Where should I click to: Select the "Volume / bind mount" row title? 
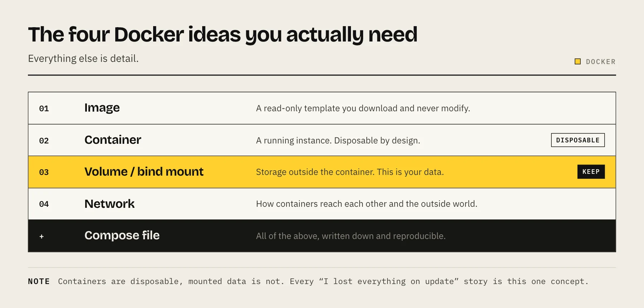pyautogui.click(x=144, y=172)
